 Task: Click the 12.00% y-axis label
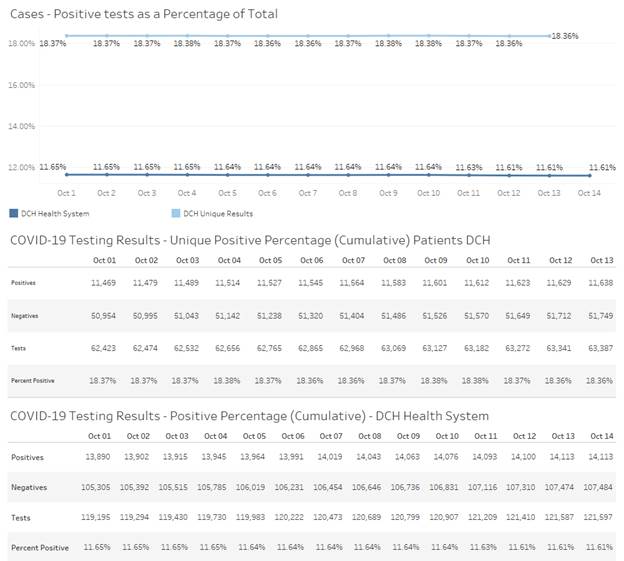pos(21,167)
